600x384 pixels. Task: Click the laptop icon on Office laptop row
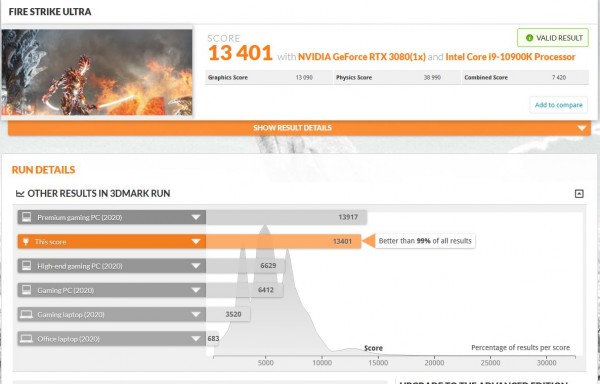[x=26, y=339]
